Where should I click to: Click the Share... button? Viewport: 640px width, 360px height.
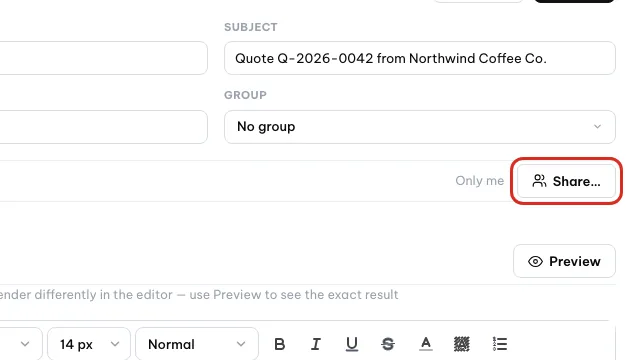click(x=566, y=181)
